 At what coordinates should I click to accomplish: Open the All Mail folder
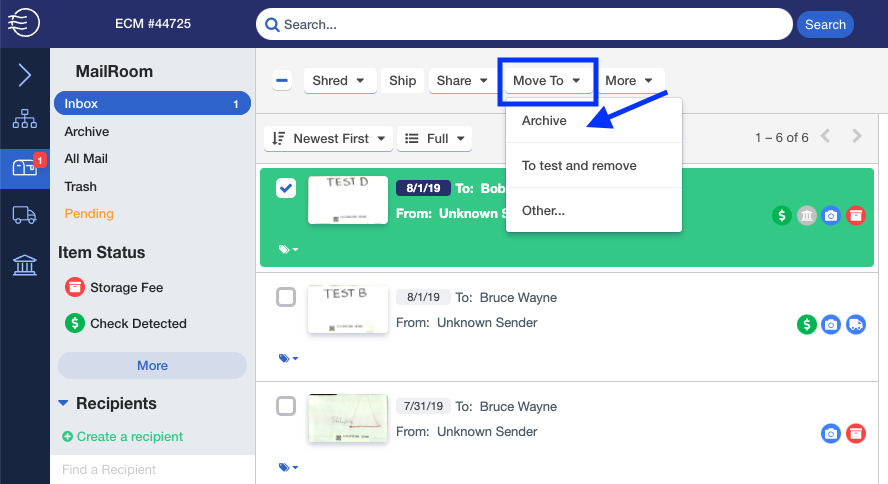tap(86, 159)
